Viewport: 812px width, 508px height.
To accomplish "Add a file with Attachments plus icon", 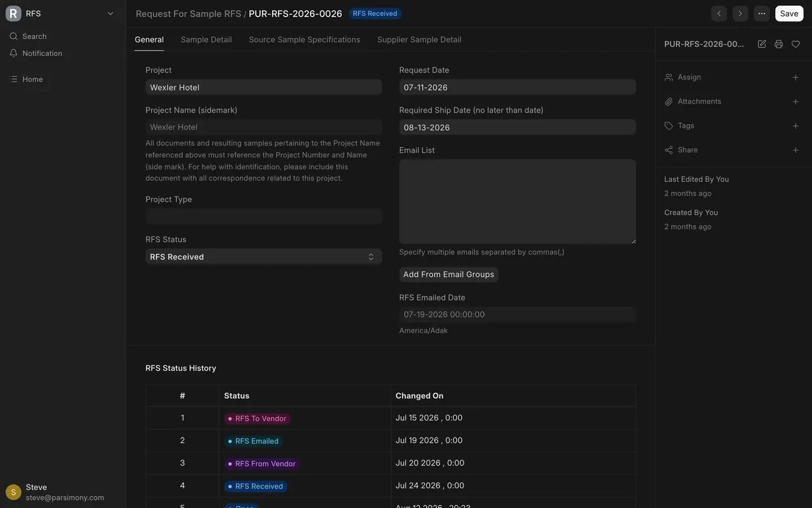I will 796,102.
